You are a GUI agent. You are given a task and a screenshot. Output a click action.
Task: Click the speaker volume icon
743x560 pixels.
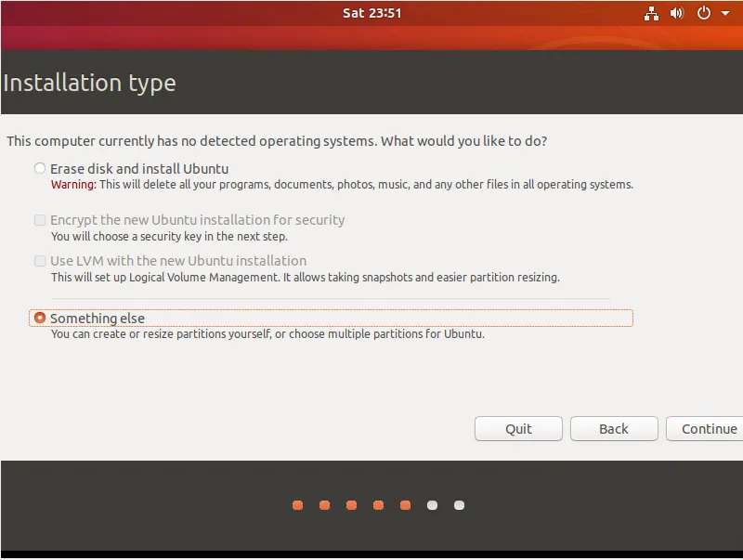point(676,13)
